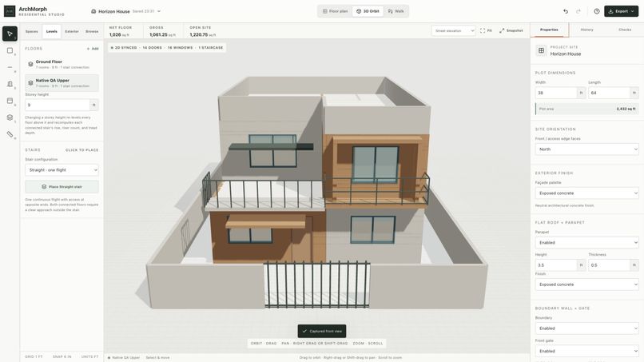Open the Exterior tab
Image resolution: width=644 pixels, height=362 pixels.
click(x=72, y=32)
